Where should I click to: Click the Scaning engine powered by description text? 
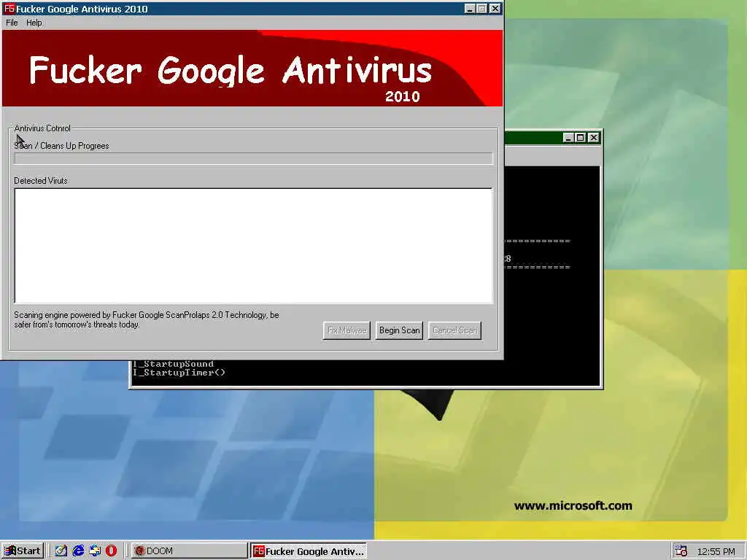point(146,319)
